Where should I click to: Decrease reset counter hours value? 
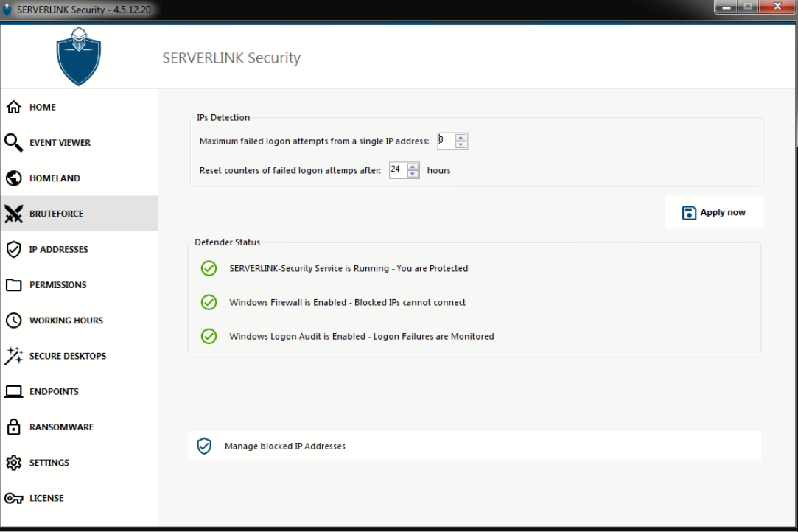[x=413, y=174]
